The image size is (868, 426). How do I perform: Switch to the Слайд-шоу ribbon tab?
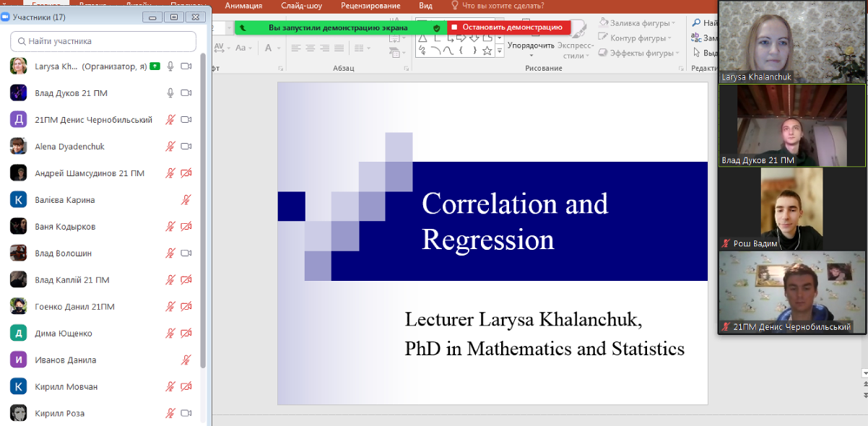[302, 6]
